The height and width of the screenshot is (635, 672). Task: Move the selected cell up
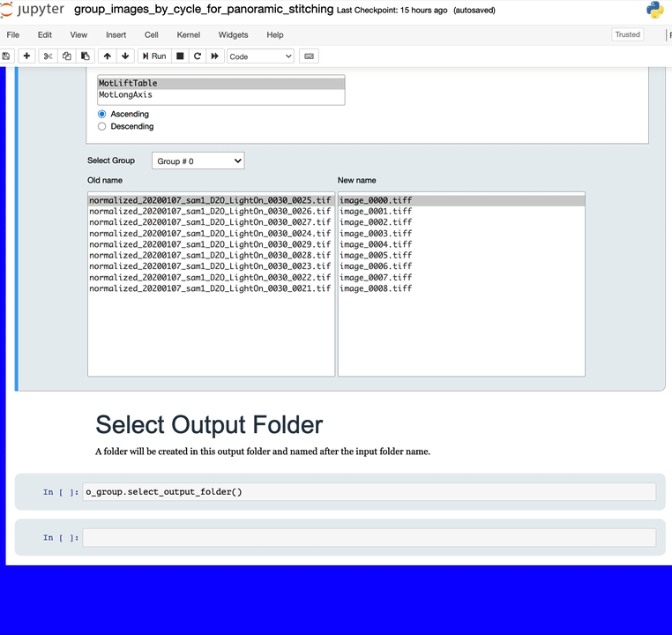coord(108,56)
